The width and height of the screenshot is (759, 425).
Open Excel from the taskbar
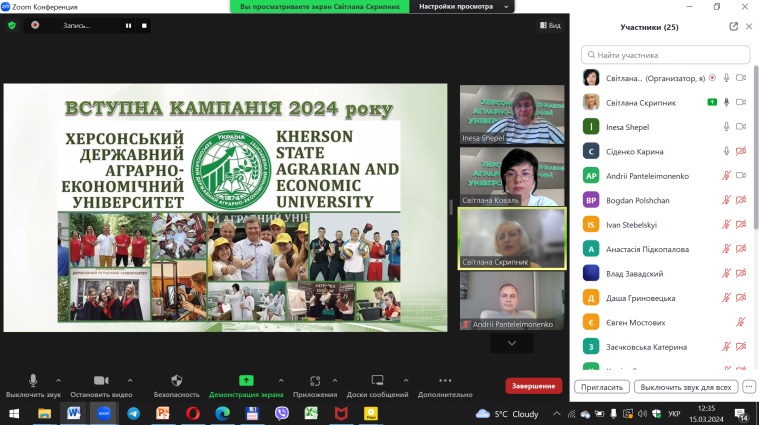click(311, 413)
